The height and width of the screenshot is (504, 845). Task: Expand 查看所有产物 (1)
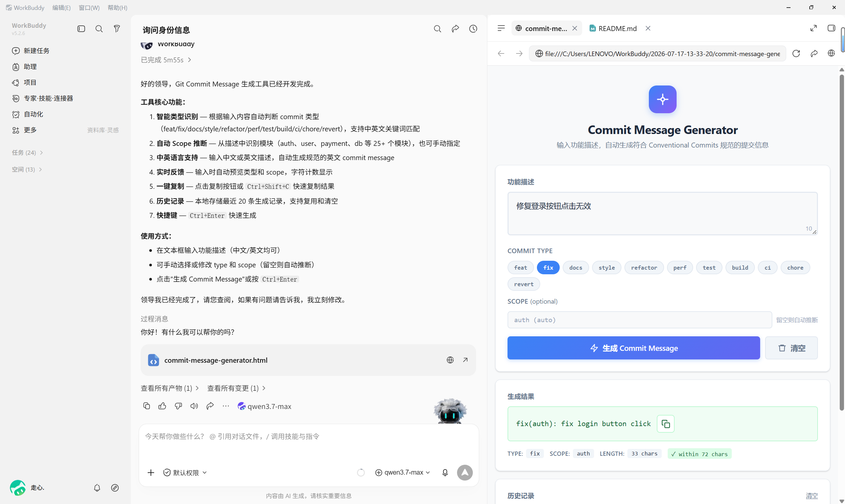[169, 388]
